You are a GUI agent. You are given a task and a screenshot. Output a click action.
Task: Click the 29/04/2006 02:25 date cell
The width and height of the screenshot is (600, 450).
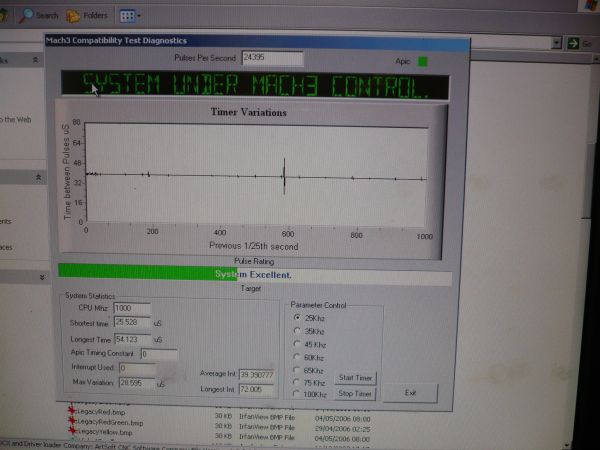click(342, 429)
